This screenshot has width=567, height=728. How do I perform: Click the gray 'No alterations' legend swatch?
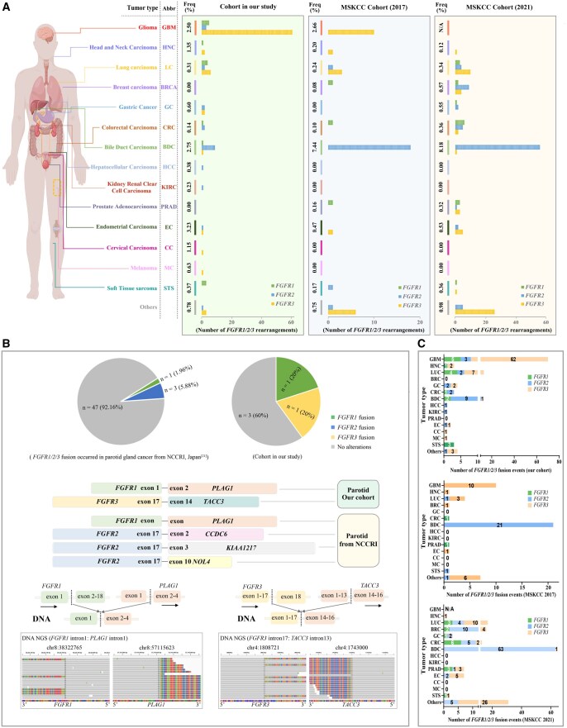pos(333,447)
